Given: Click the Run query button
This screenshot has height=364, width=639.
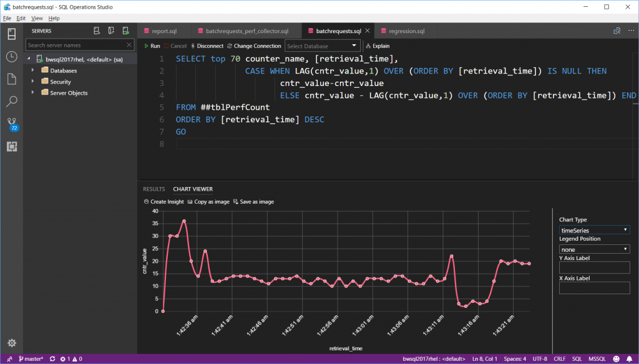Looking at the screenshot, I should coord(152,46).
